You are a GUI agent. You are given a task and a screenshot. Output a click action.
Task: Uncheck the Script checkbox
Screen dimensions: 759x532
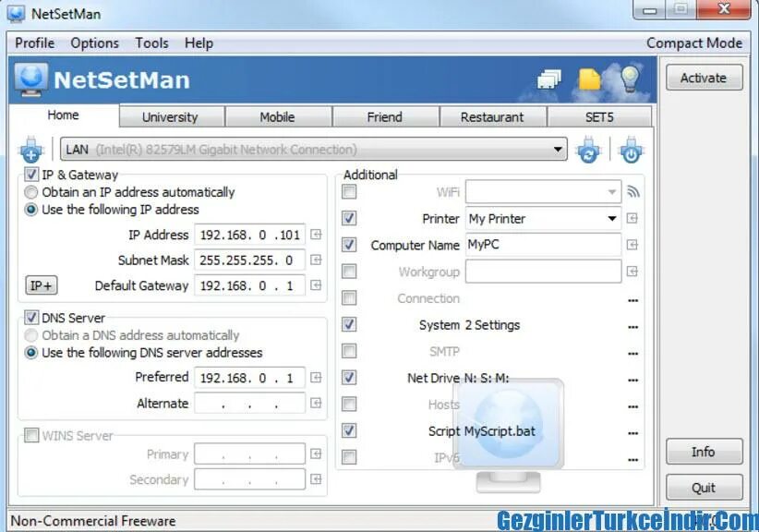(x=349, y=430)
